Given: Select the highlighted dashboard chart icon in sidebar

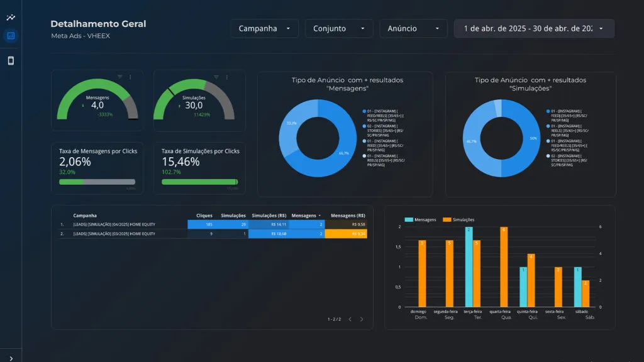Looking at the screenshot, I should click(x=11, y=36).
